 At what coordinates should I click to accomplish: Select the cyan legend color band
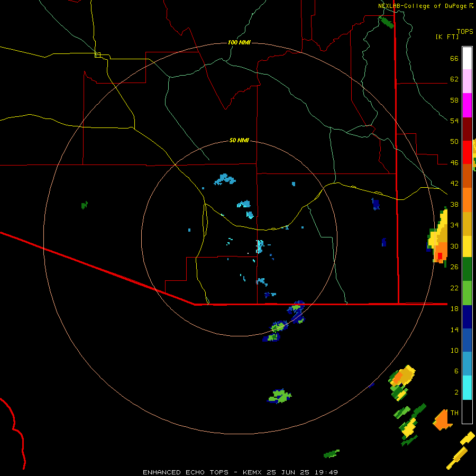pos(467,388)
